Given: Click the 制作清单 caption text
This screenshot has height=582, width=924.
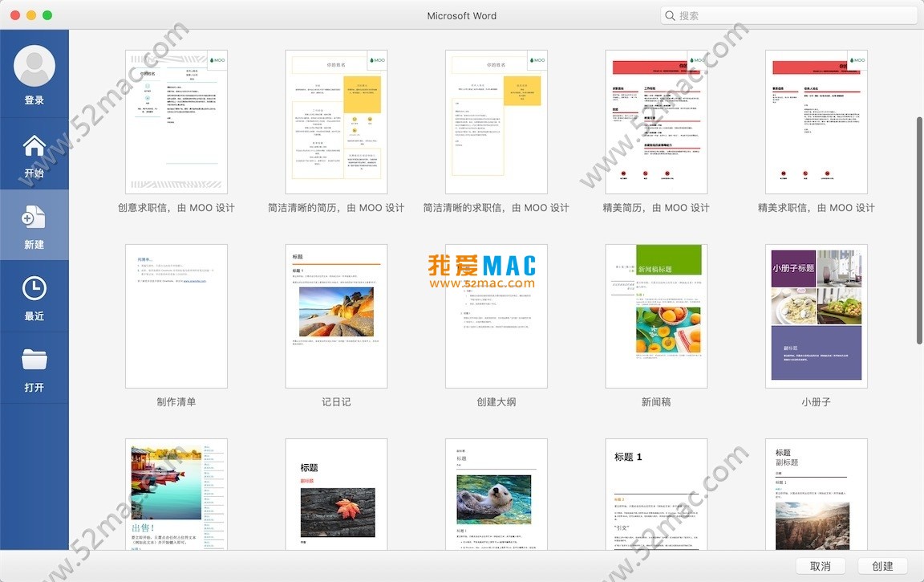Looking at the screenshot, I should (x=176, y=401).
